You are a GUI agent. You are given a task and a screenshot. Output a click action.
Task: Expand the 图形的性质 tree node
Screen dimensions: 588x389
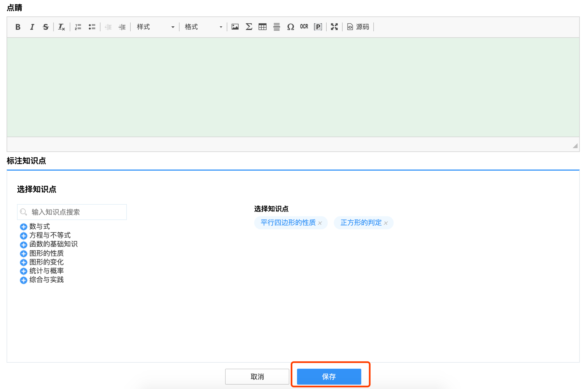24,253
